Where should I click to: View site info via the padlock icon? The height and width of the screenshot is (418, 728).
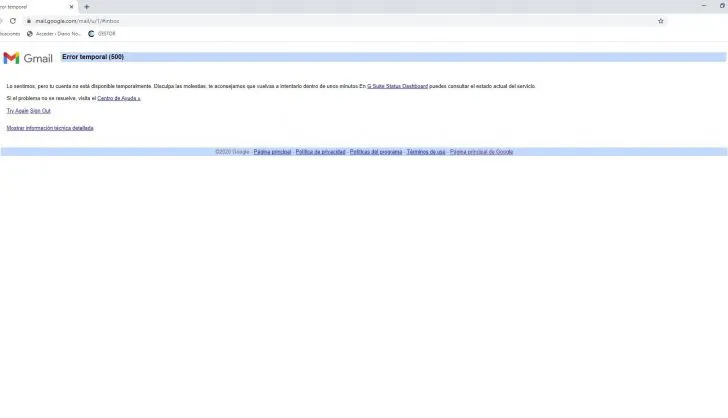coord(28,21)
